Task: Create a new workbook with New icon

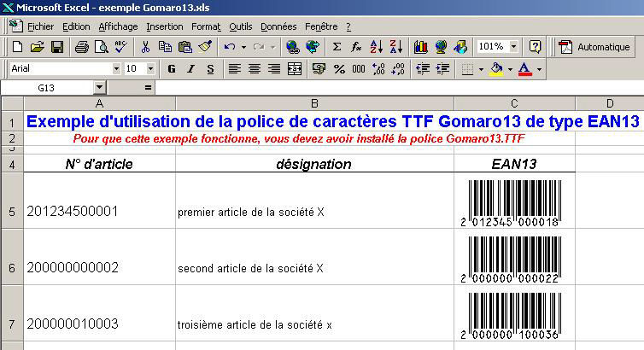Action: (17, 47)
